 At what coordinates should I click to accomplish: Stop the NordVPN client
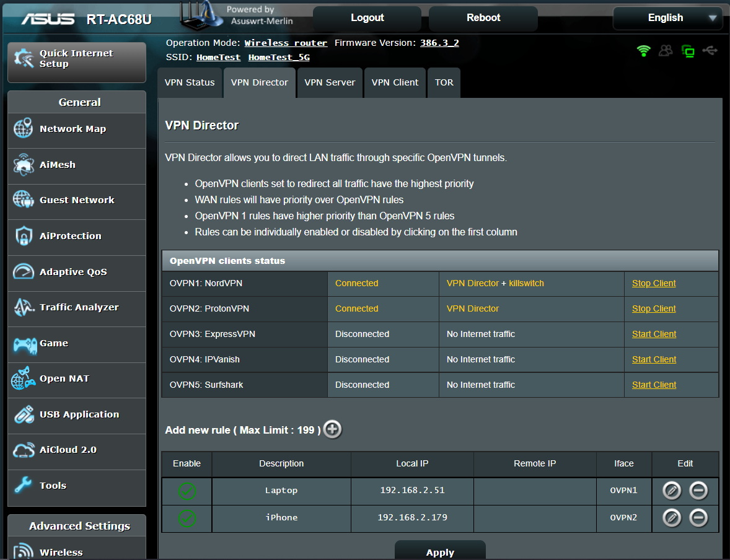coord(654,283)
